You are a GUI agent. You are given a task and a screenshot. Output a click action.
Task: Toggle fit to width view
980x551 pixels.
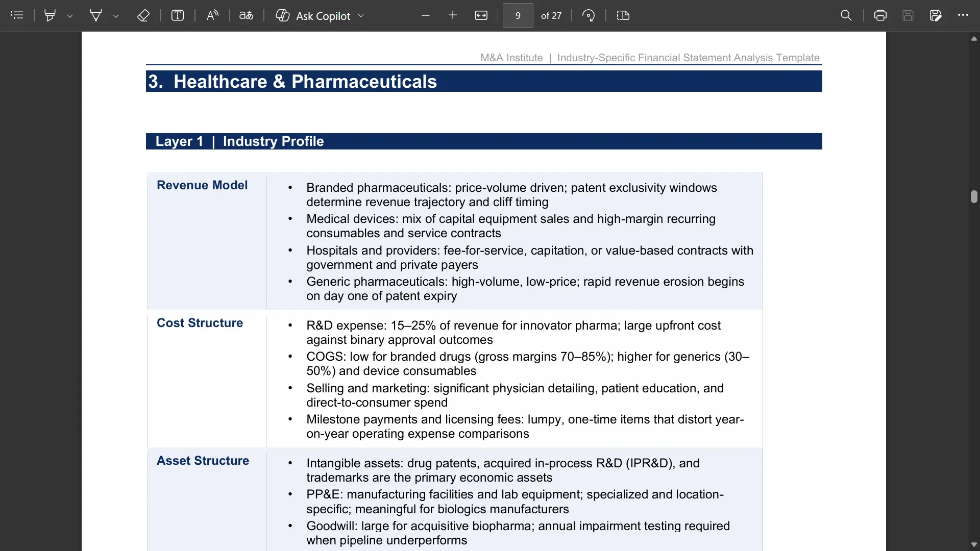(481, 15)
